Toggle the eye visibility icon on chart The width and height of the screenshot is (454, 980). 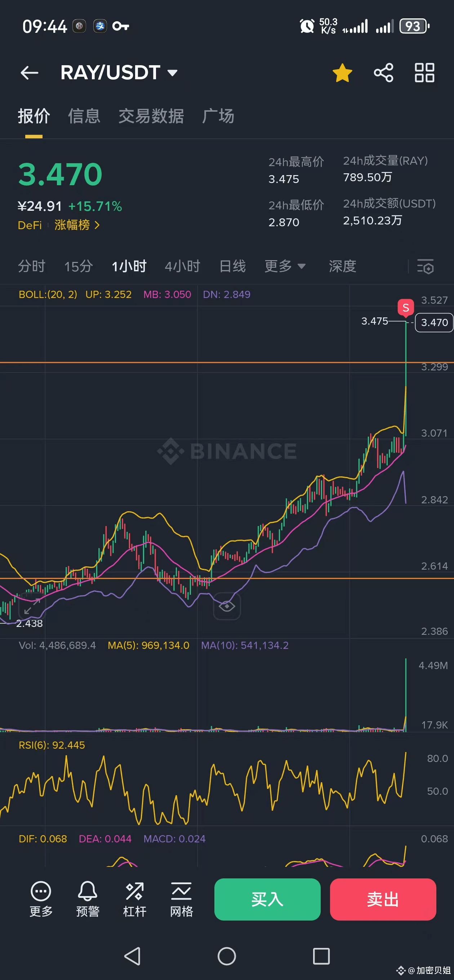[x=227, y=606]
